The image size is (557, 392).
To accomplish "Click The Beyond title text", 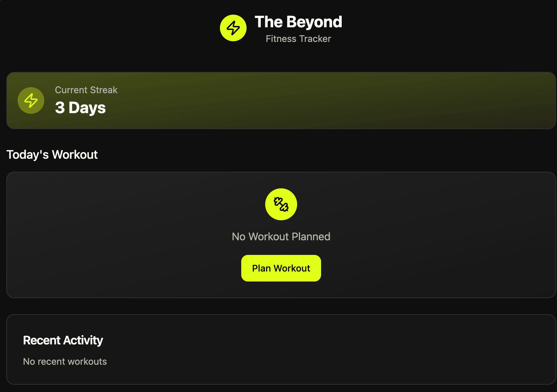I will tap(298, 22).
